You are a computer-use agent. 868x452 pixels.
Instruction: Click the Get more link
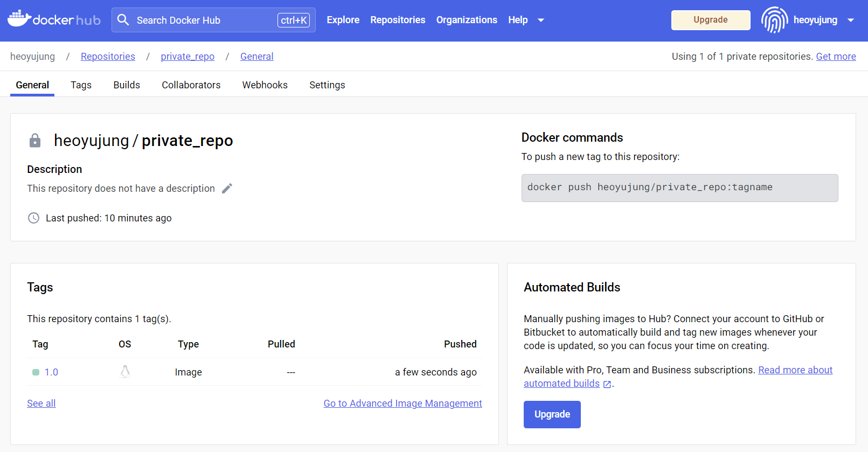(x=836, y=57)
